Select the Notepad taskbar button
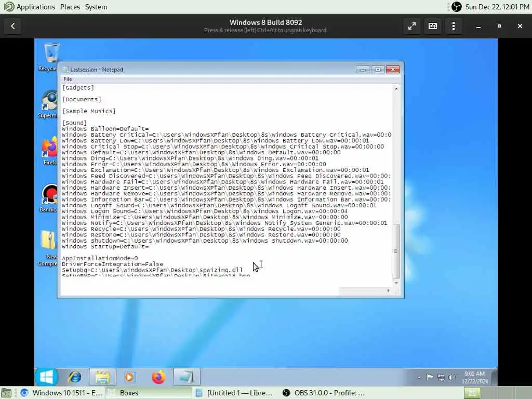 pyautogui.click(x=187, y=377)
